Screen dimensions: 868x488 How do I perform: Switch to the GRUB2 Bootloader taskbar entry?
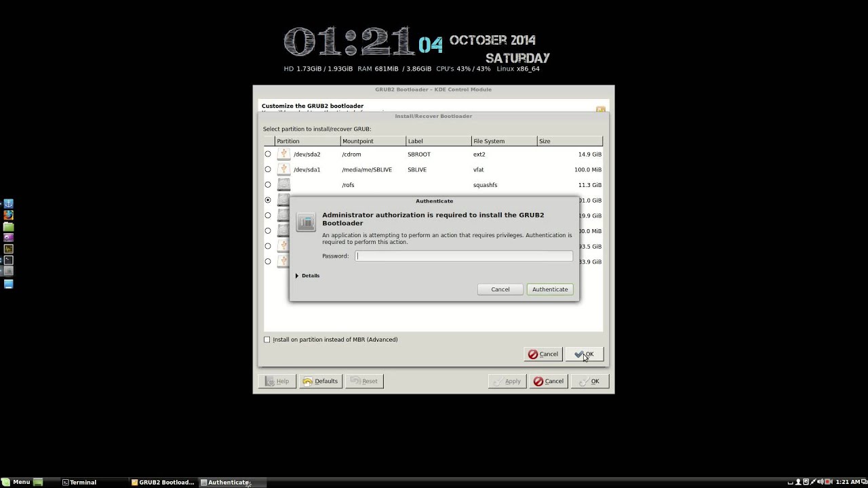coord(163,483)
